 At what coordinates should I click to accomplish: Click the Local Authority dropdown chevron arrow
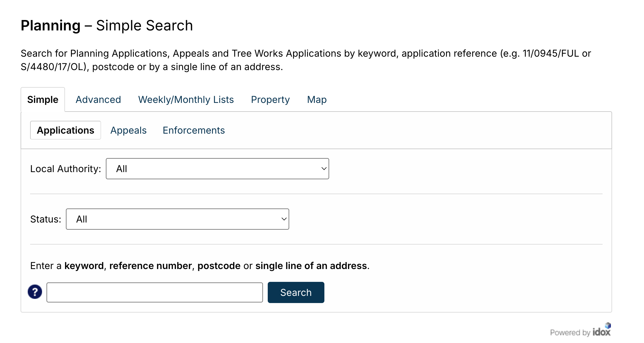tap(324, 169)
